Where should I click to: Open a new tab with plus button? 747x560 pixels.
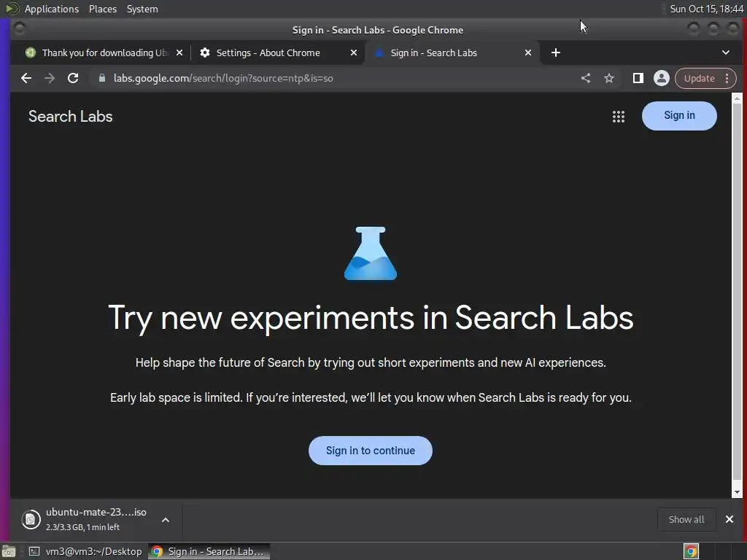coord(555,52)
